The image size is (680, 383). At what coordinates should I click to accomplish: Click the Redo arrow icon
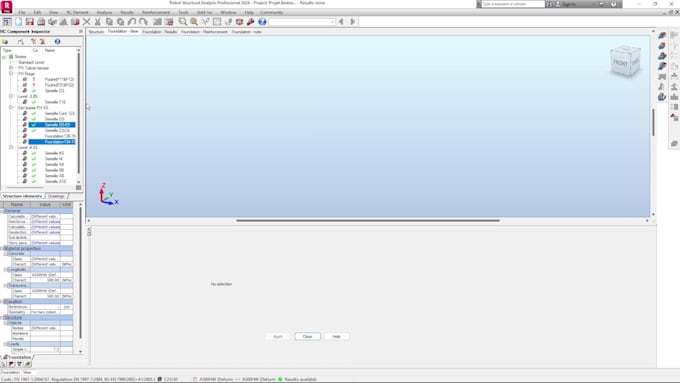pyautogui.click(x=143, y=22)
